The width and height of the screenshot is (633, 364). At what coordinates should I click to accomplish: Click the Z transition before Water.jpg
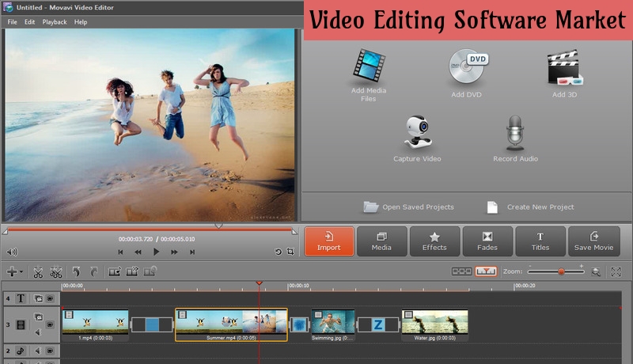tap(378, 324)
